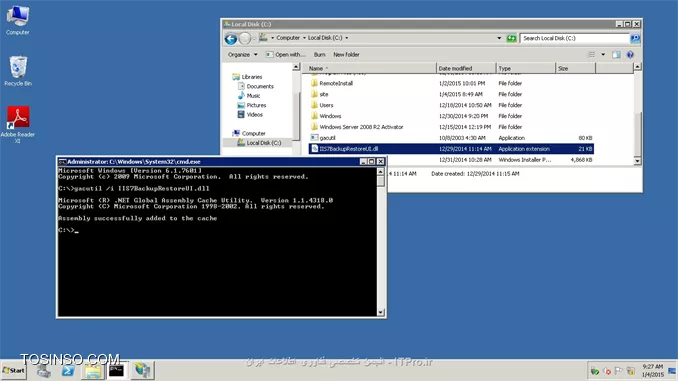Select Local Disk (C:) in navigation pane
The height and width of the screenshot is (381, 678).
pos(259,143)
